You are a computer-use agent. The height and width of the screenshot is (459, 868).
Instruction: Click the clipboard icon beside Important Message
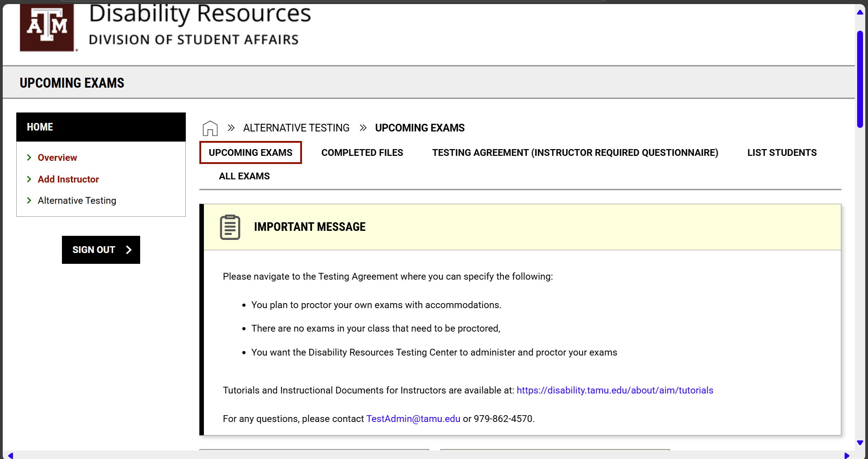230,227
